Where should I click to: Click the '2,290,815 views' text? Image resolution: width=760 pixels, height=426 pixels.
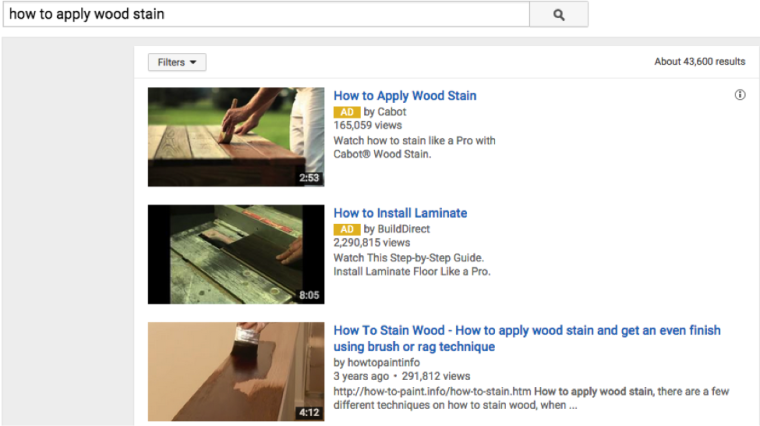[x=372, y=243]
